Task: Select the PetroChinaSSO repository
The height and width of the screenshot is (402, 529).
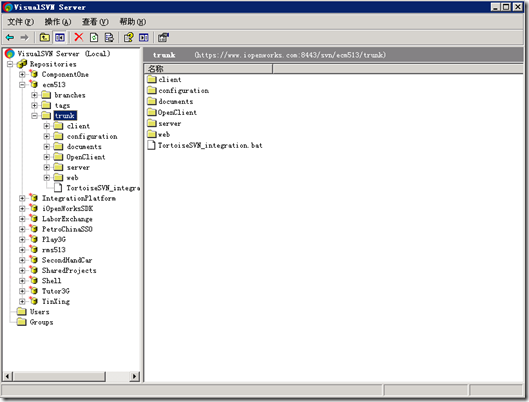Action: 67,229
